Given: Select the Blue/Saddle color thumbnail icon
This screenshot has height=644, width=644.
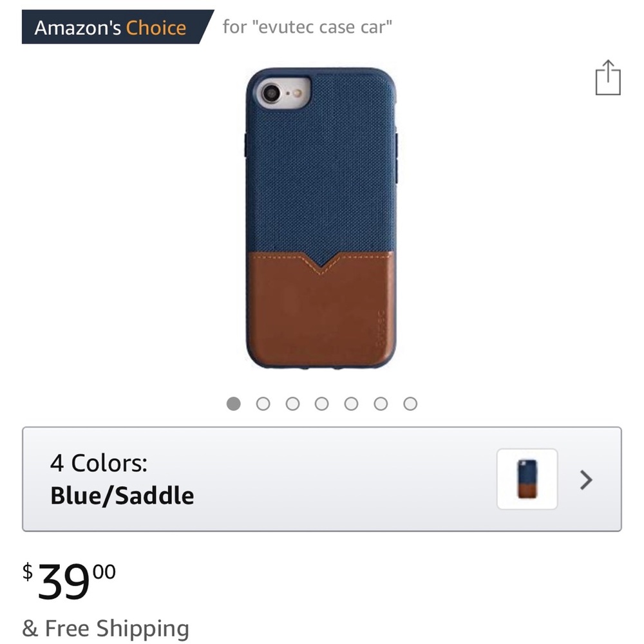Looking at the screenshot, I should [x=526, y=480].
